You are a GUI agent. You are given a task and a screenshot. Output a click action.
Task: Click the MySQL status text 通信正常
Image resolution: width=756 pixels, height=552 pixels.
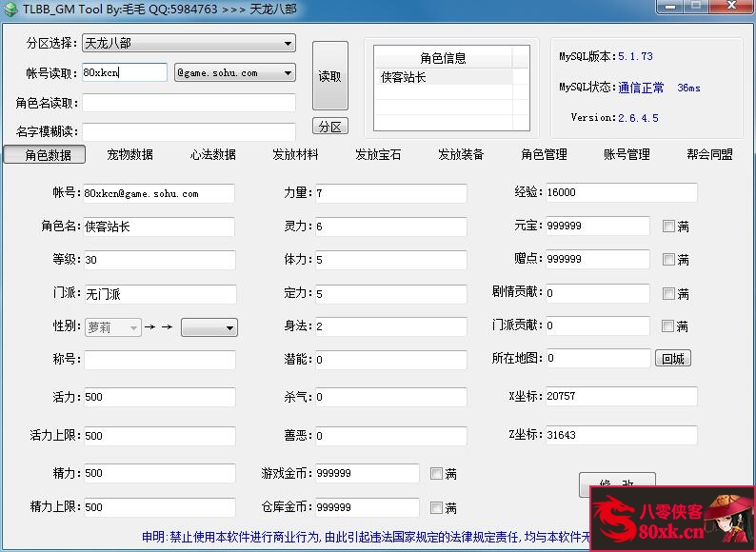click(641, 88)
